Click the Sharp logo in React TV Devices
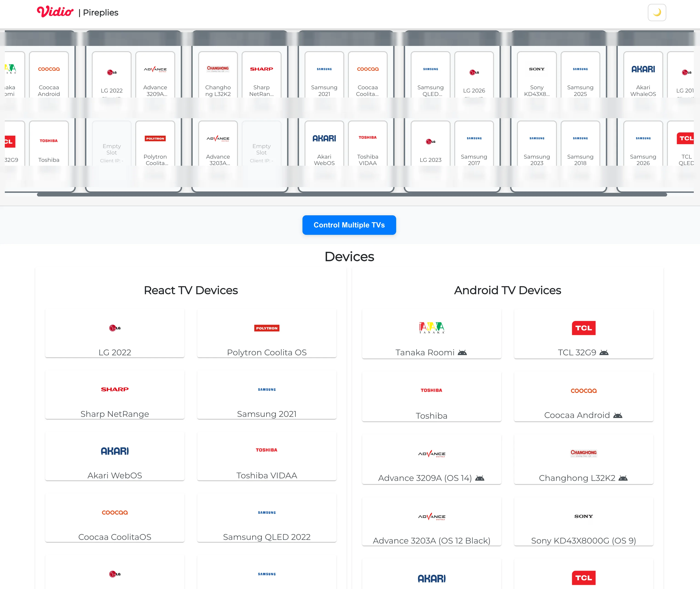 coord(115,389)
